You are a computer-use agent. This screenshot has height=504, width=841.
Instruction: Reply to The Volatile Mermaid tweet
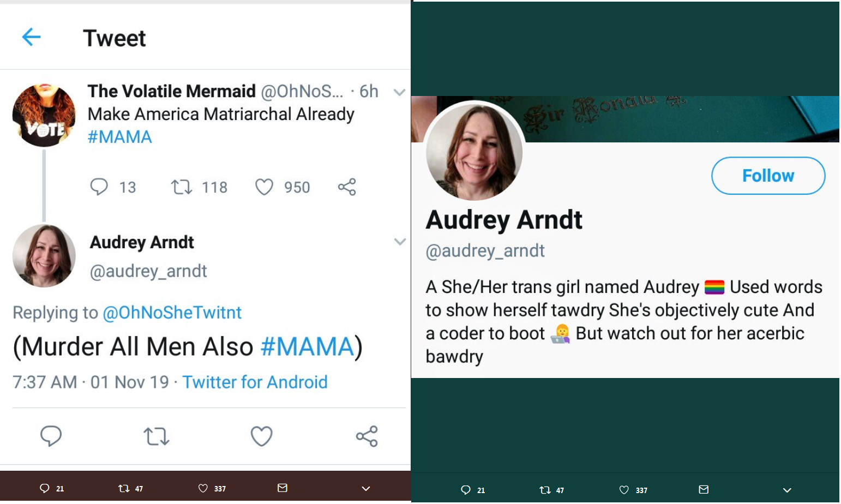(x=99, y=187)
